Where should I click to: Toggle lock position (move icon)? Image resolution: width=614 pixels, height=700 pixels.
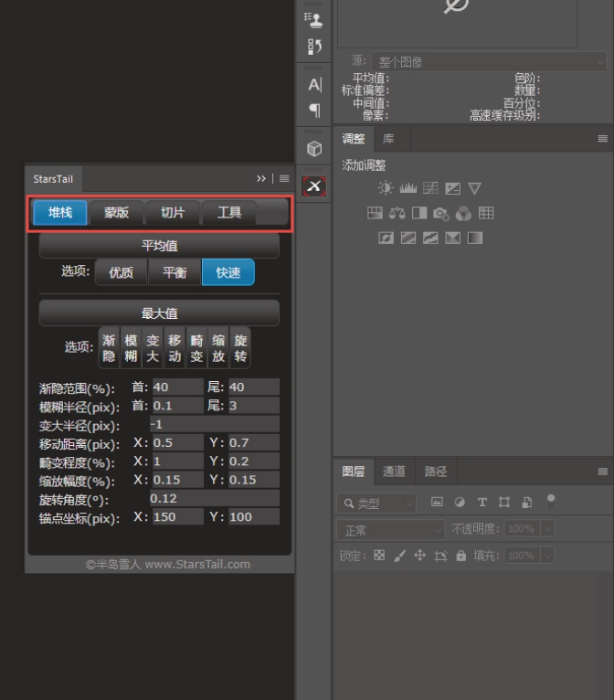pos(420,556)
